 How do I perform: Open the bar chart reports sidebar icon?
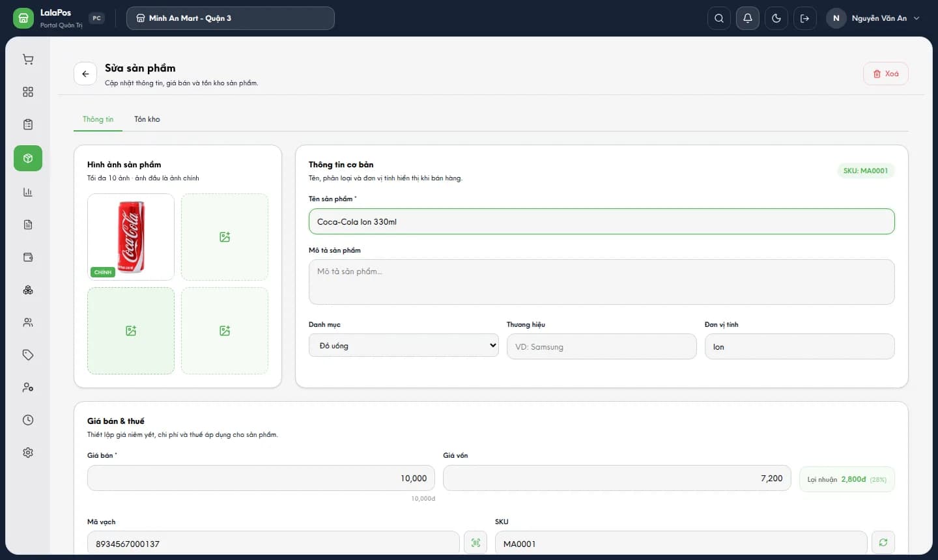click(28, 192)
